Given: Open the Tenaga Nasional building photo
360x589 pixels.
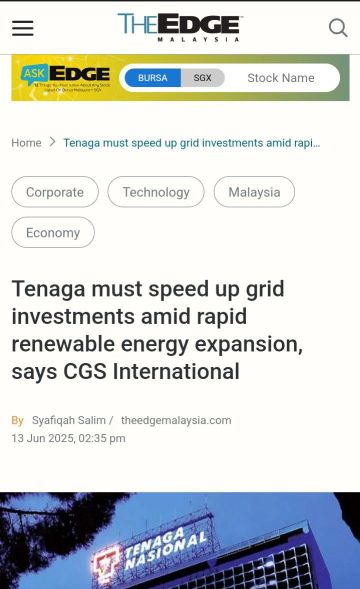Looking at the screenshot, I should tap(180, 541).
